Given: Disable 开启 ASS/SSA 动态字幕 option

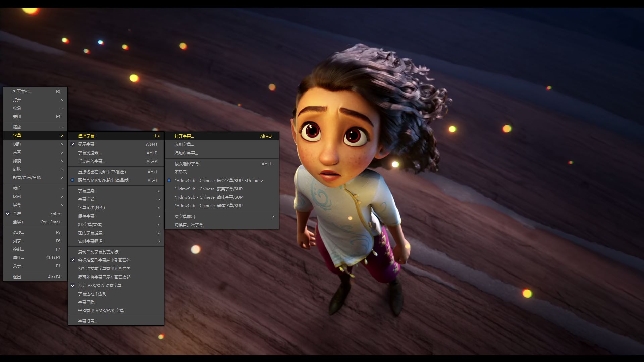Looking at the screenshot, I should [x=100, y=285].
